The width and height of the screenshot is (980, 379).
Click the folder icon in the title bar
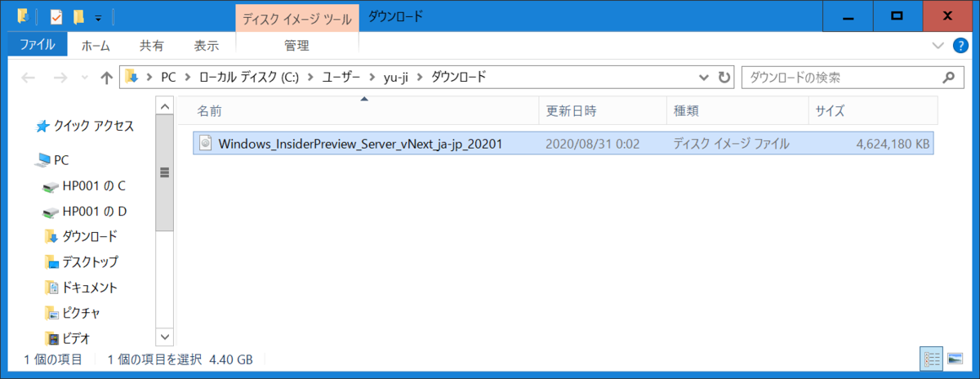[x=23, y=16]
